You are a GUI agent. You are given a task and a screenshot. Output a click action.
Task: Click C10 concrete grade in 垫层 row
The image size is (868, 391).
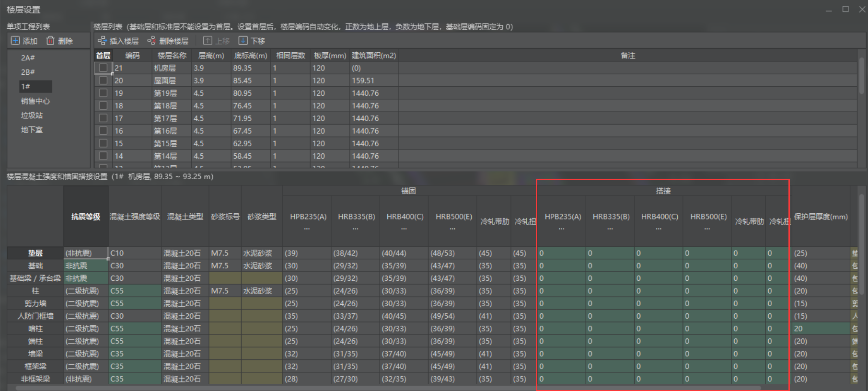[135, 253]
